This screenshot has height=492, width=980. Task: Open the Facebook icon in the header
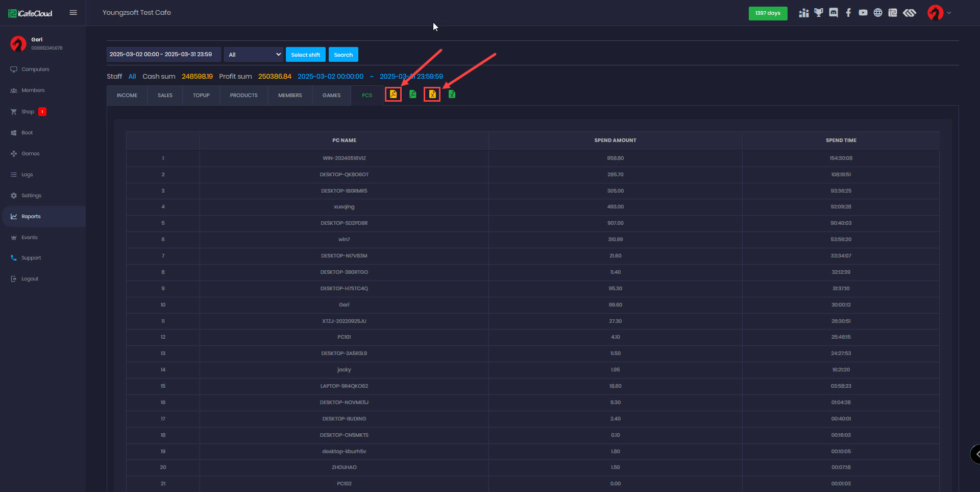pyautogui.click(x=848, y=13)
